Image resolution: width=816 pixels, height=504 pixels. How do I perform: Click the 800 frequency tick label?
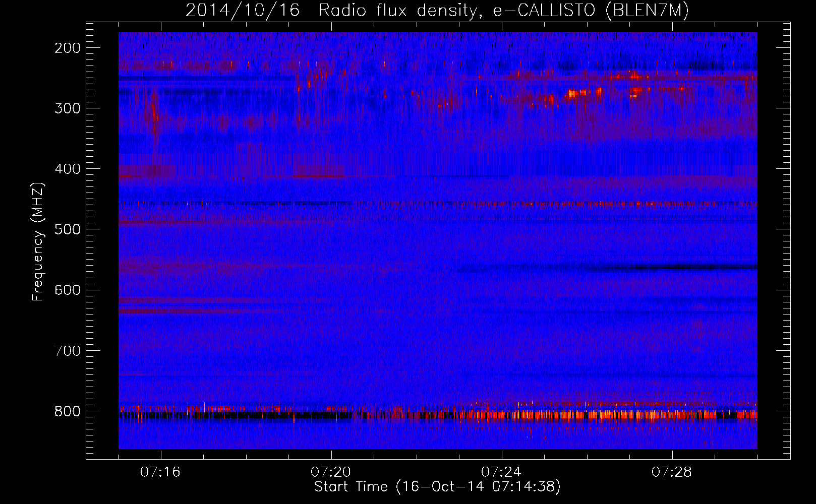(x=68, y=411)
